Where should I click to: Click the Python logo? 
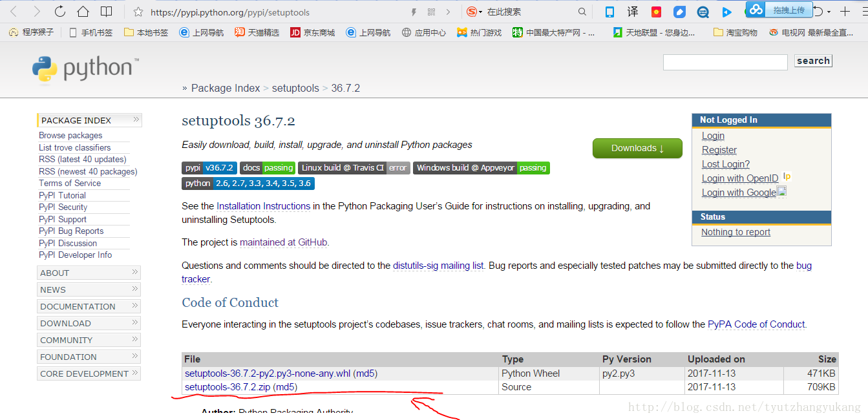tap(85, 70)
